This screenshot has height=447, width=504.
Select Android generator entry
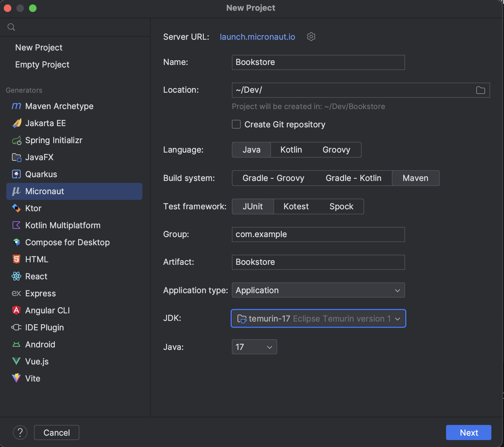[x=74, y=345]
